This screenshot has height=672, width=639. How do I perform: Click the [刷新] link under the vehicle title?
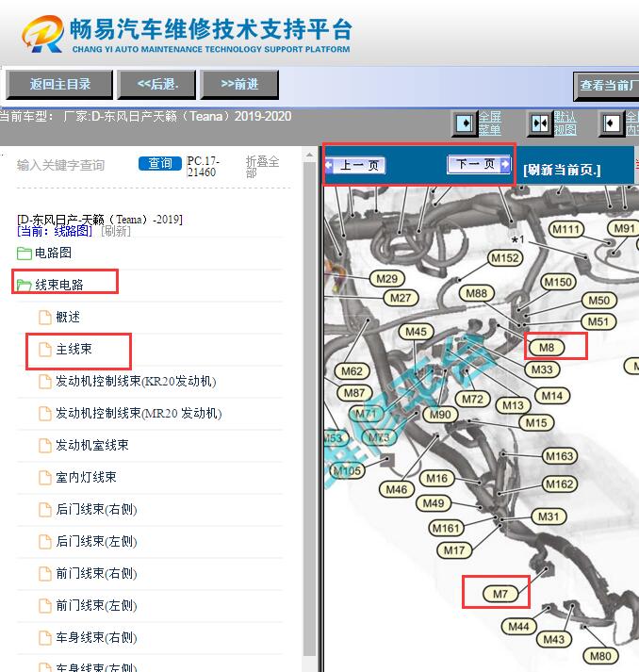tap(116, 231)
